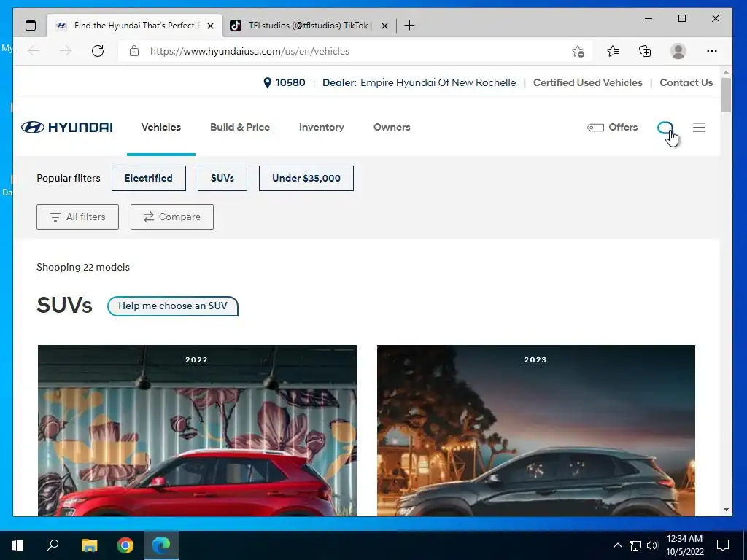Change ZIP code 10580

290,83
